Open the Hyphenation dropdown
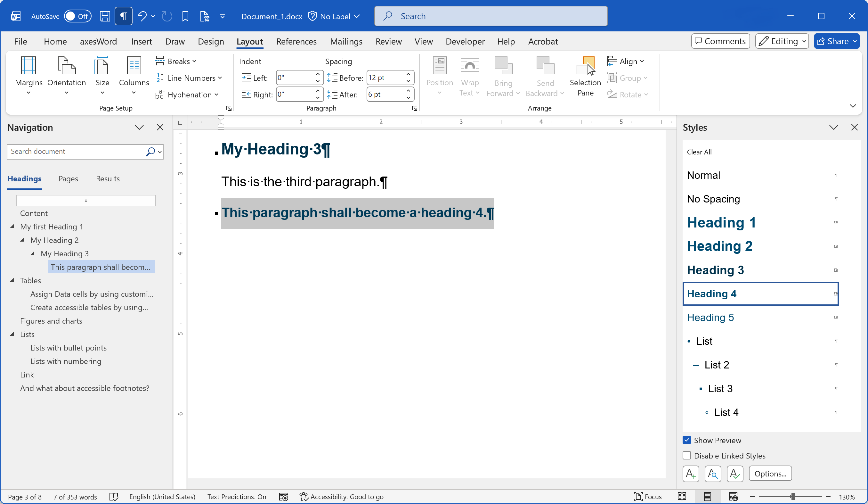Image resolution: width=868 pixels, height=504 pixels. [187, 95]
